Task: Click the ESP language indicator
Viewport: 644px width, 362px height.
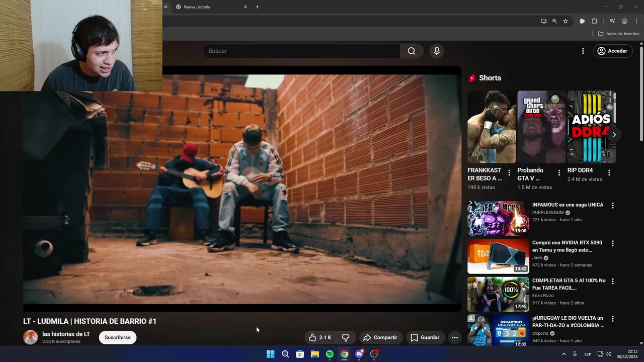Action: pos(588,354)
